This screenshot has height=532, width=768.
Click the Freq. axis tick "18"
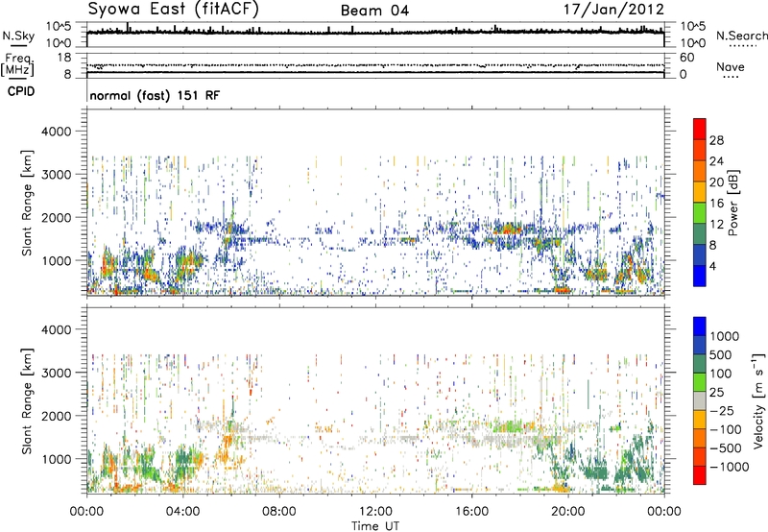click(64, 58)
